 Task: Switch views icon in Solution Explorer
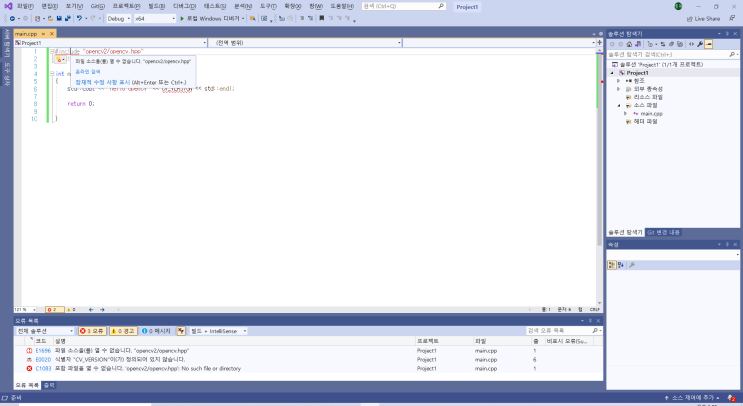(x=638, y=44)
